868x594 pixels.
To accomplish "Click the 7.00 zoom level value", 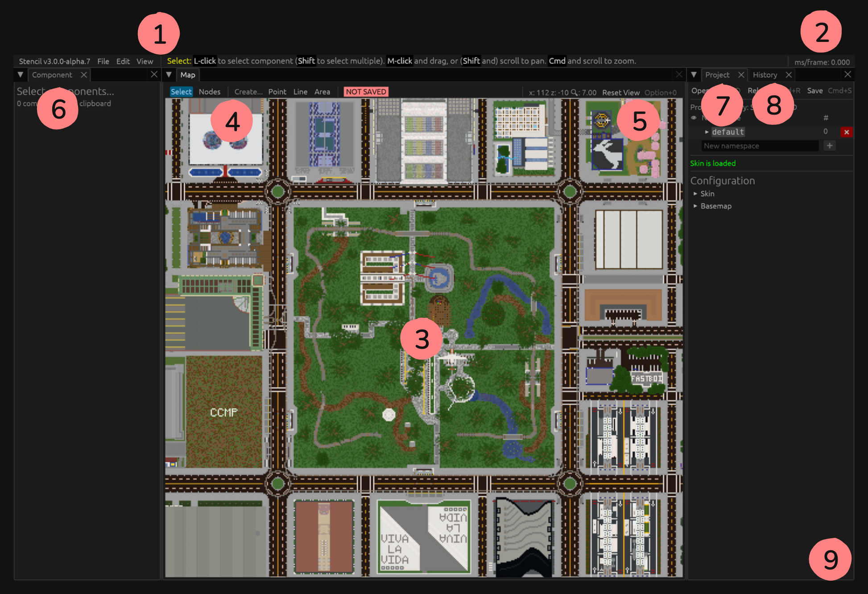I will click(589, 93).
